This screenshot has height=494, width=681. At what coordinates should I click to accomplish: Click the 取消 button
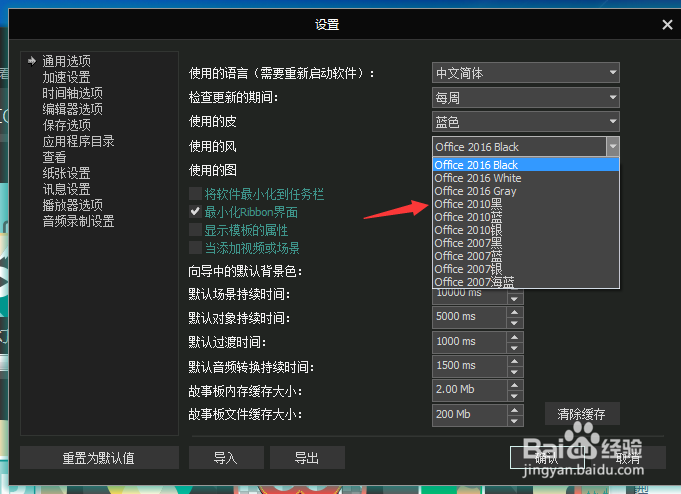(x=628, y=458)
